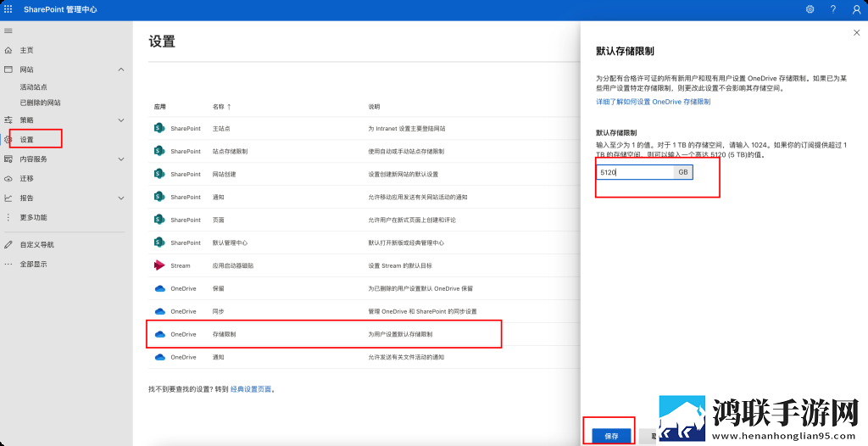The width and height of the screenshot is (868, 446).
Task: Select the 网站创建 setting name
Action: coord(224,174)
